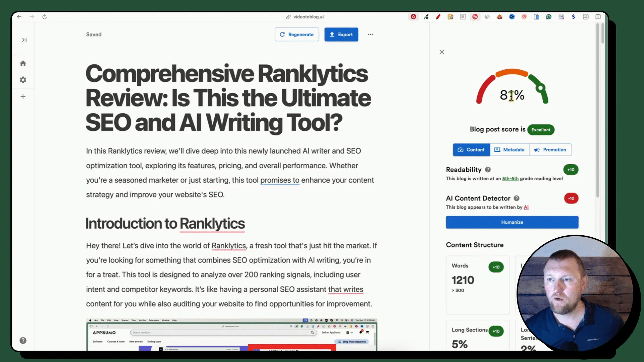Click the Introduction to Ranklytics heading

165,224
